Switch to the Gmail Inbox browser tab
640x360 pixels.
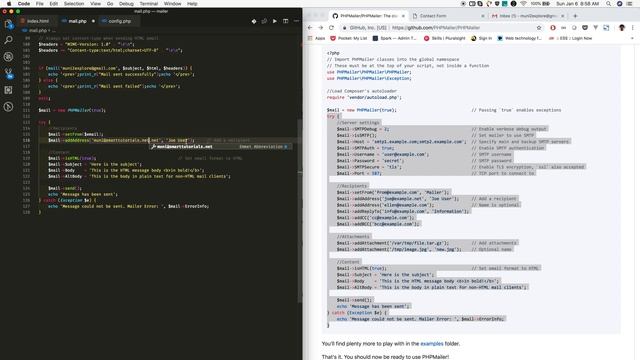527,16
